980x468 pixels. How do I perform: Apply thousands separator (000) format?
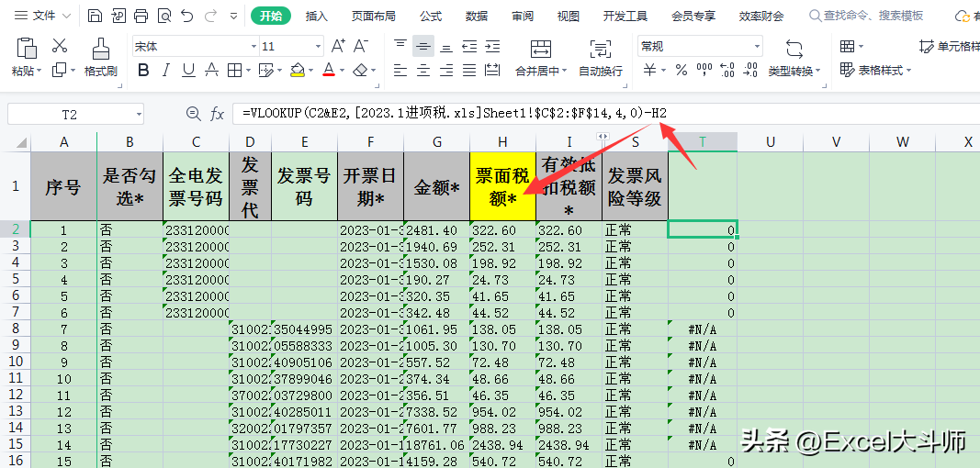704,70
